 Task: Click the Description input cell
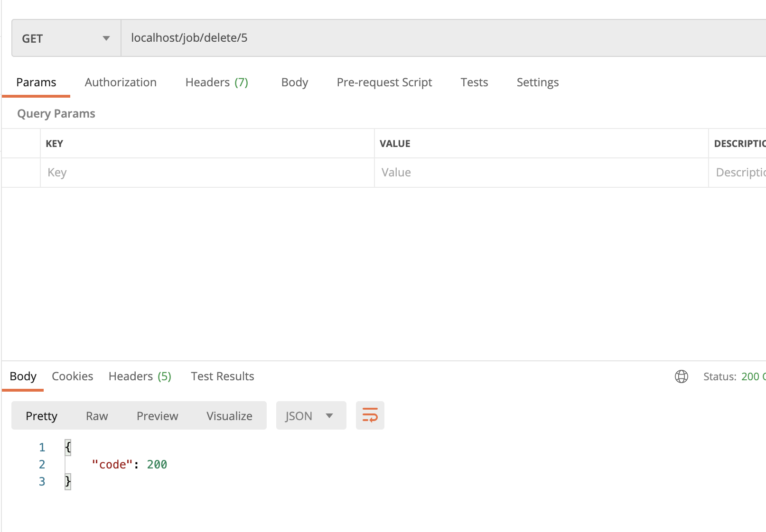(738, 173)
